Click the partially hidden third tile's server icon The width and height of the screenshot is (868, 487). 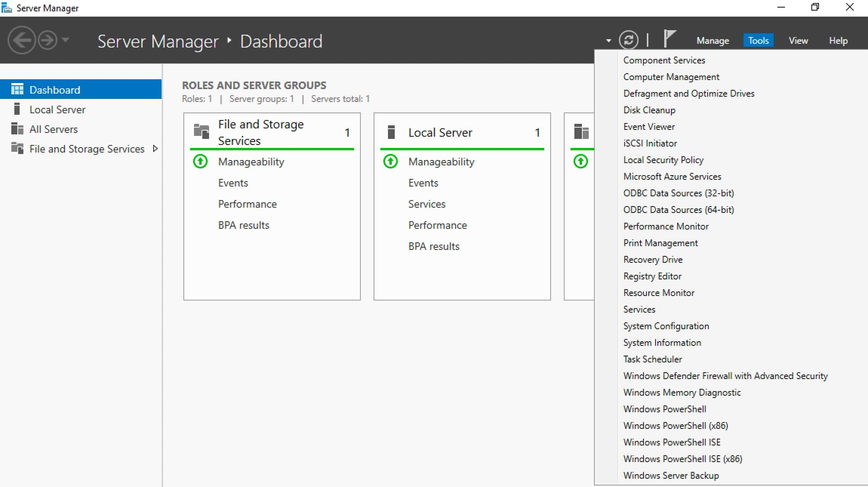[x=581, y=131]
